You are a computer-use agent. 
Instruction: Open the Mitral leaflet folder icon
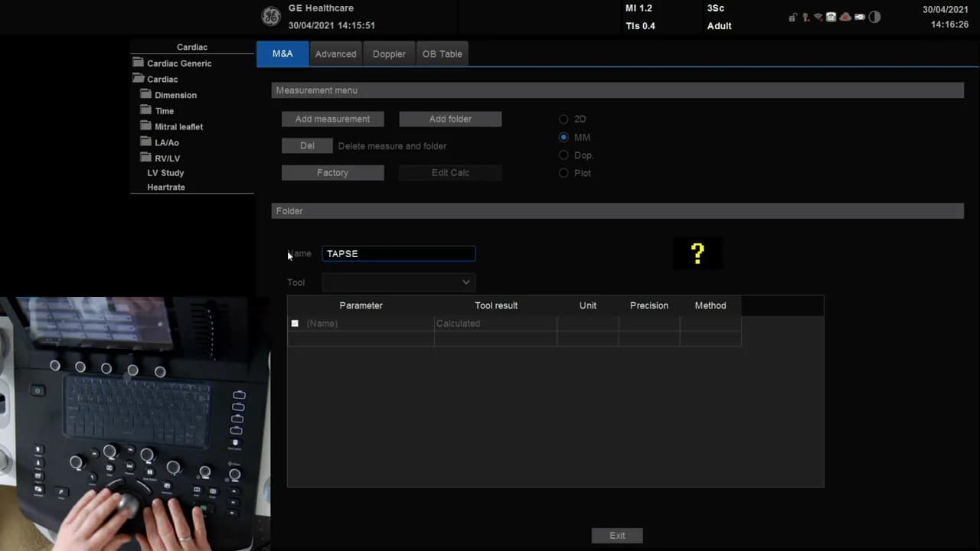pos(146,126)
